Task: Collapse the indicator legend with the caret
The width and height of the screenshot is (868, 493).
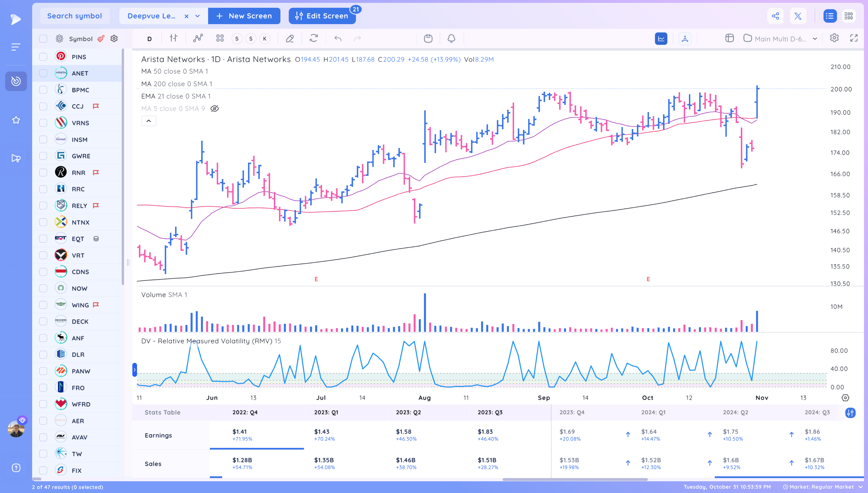Action: click(148, 121)
